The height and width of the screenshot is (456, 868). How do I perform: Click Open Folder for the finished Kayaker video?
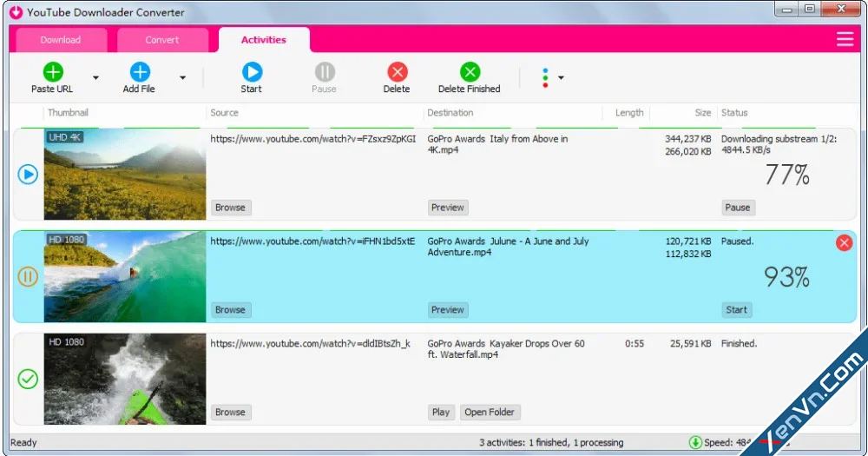click(x=490, y=413)
